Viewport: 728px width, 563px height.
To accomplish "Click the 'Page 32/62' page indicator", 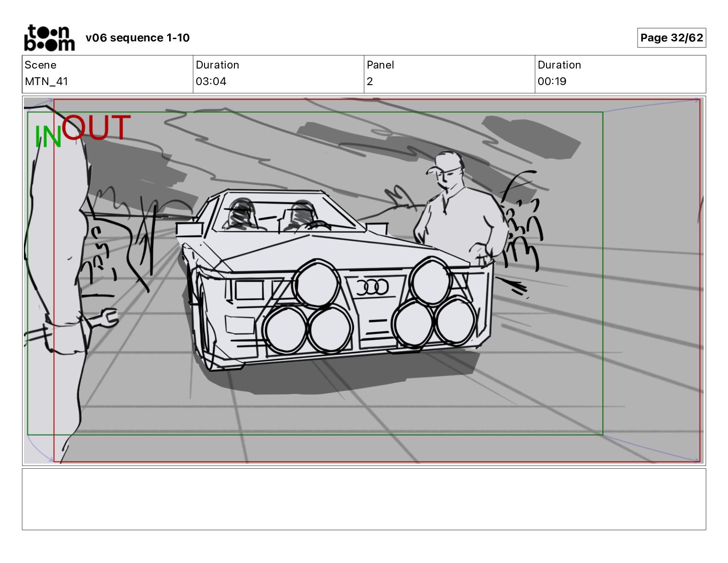I will [671, 38].
